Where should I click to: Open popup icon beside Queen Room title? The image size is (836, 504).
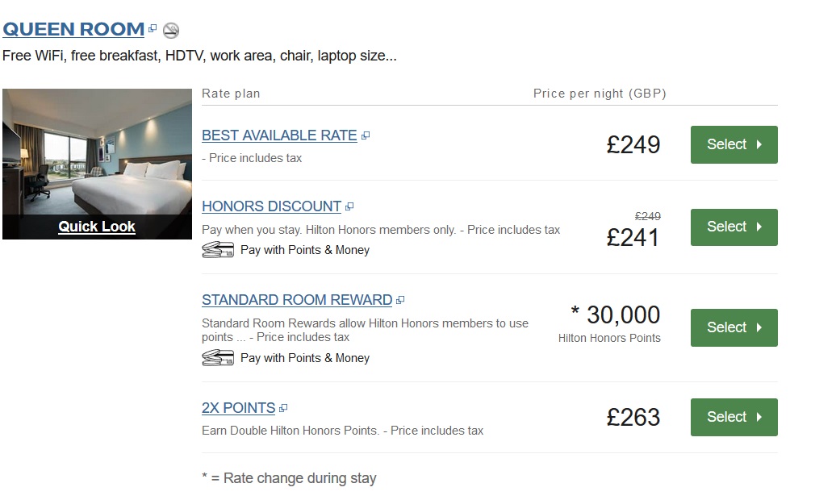tap(153, 29)
